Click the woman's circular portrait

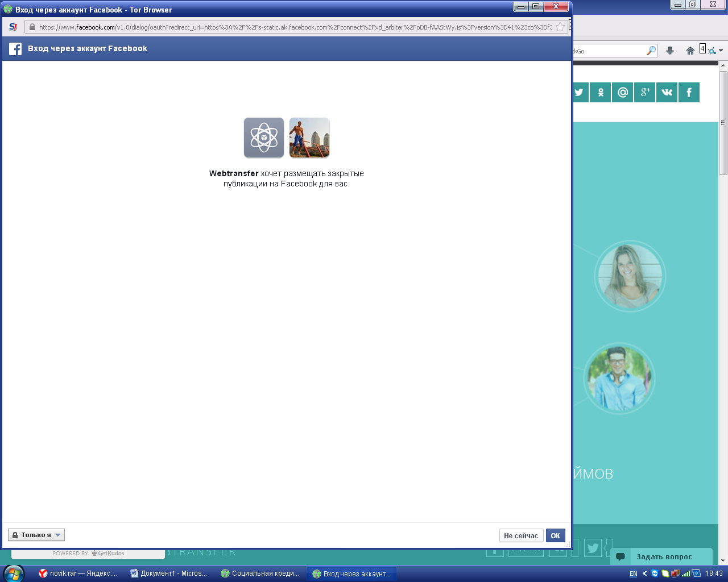630,276
